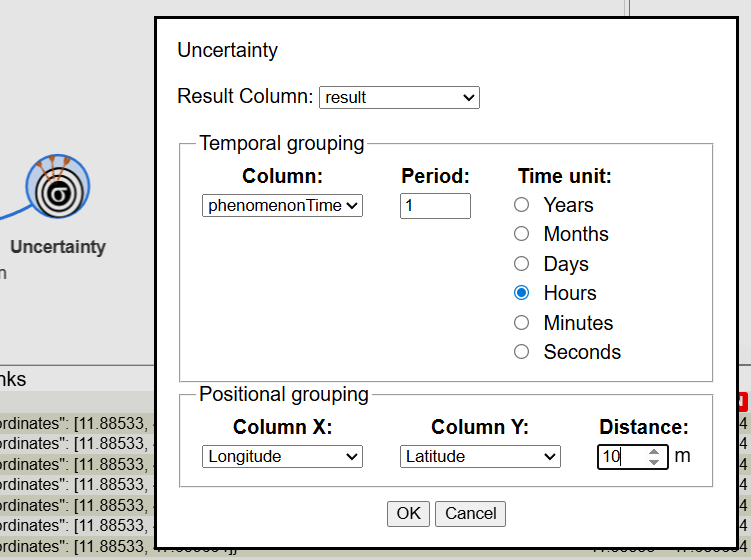Click the Uncertainty target node icon
The width and height of the screenshot is (751, 560).
coord(58,190)
